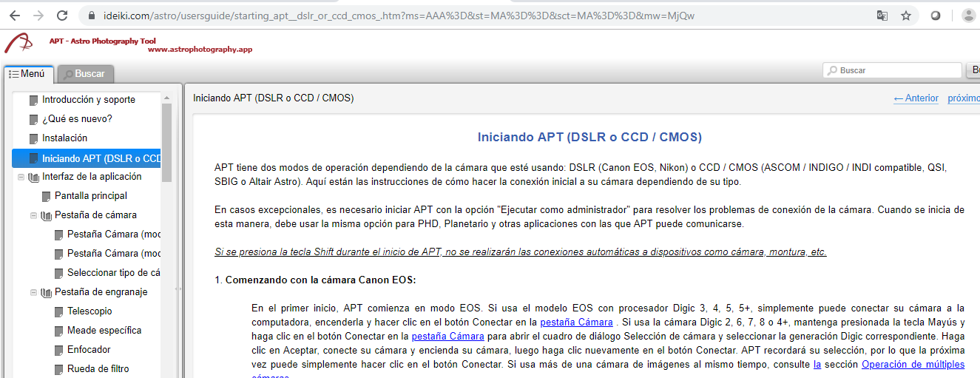Open the user profile avatar icon

pos(968,16)
